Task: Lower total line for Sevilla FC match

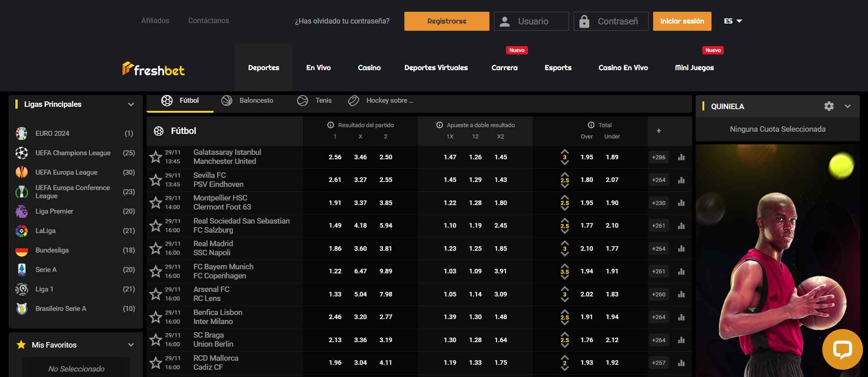Action: 564,186
